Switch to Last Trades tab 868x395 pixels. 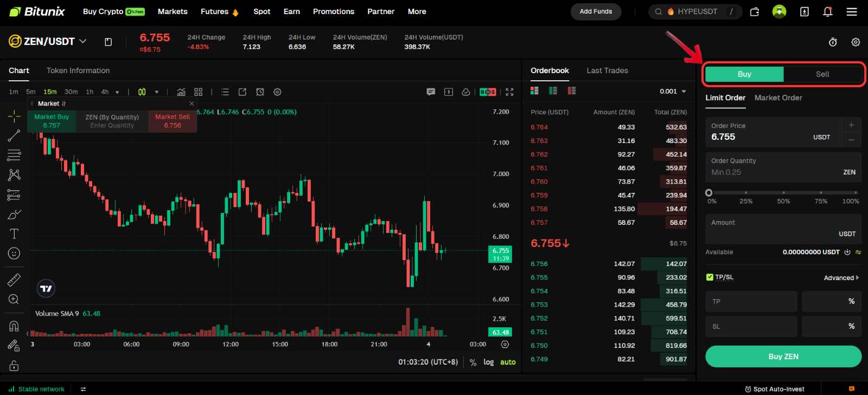tap(607, 70)
